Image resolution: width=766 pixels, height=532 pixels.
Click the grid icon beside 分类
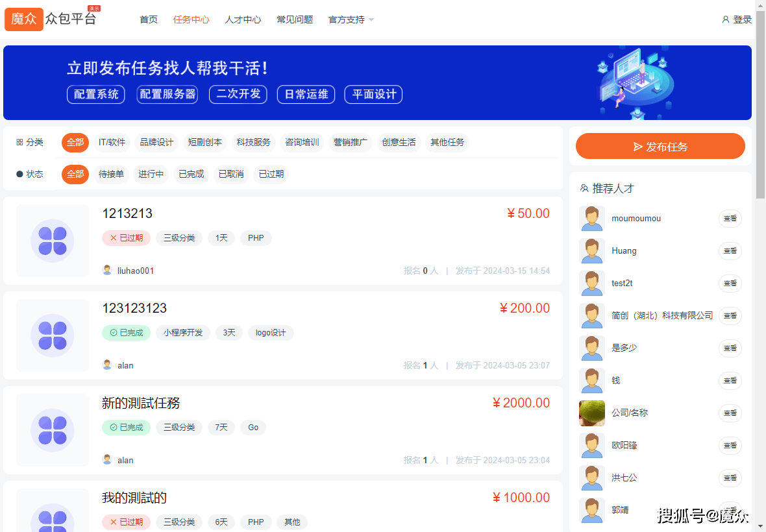(x=19, y=142)
